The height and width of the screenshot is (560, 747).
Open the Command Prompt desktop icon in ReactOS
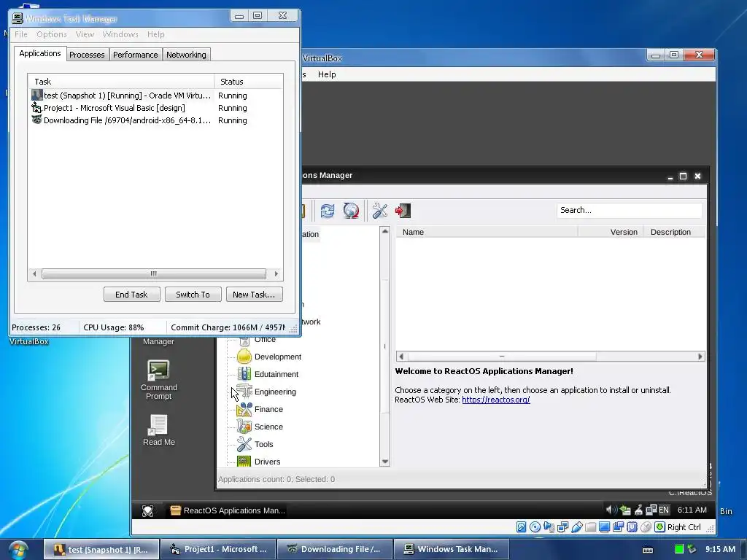[158, 380]
